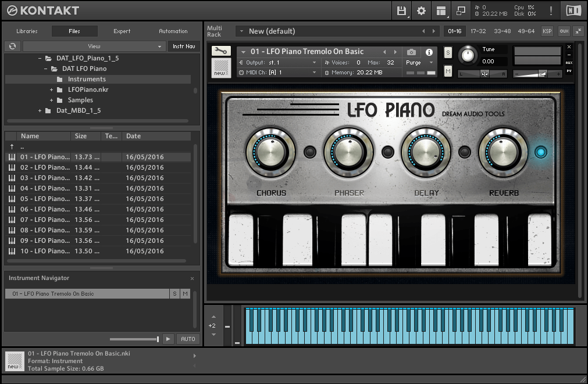Expand the LFOPiano.nkr folder
The height and width of the screenshot is (384, 588).
(51, 89)
